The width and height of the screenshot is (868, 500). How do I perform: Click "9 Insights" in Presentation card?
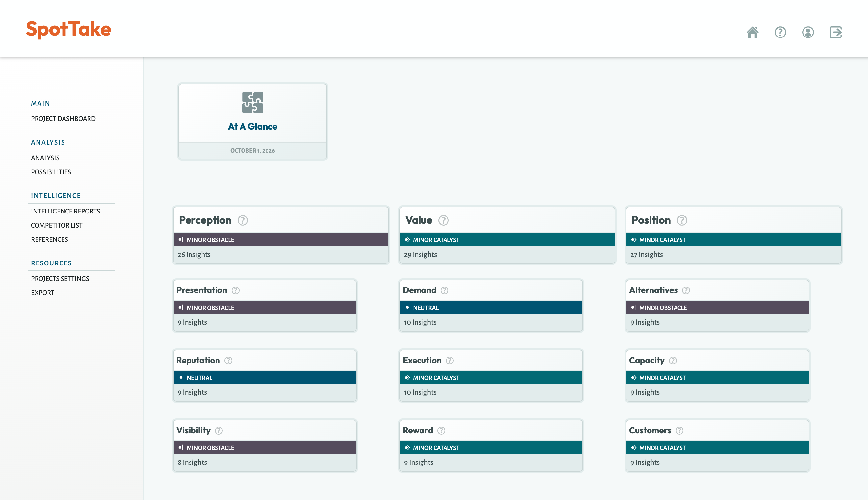[x=192, y=322]
